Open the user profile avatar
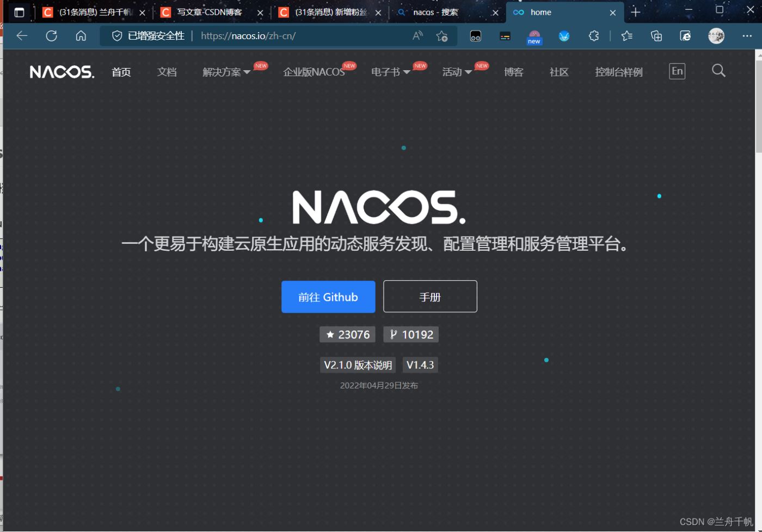 (716, 36)
